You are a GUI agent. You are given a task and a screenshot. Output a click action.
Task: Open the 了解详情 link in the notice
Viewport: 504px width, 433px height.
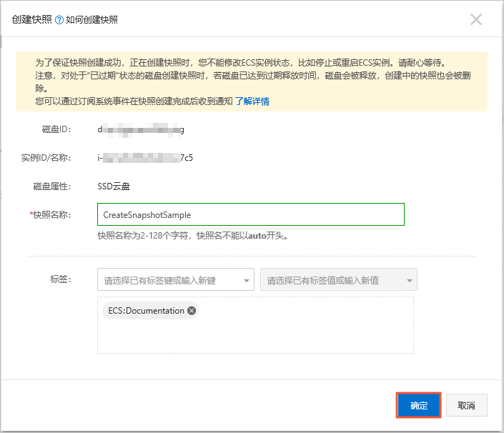(252, 101)
